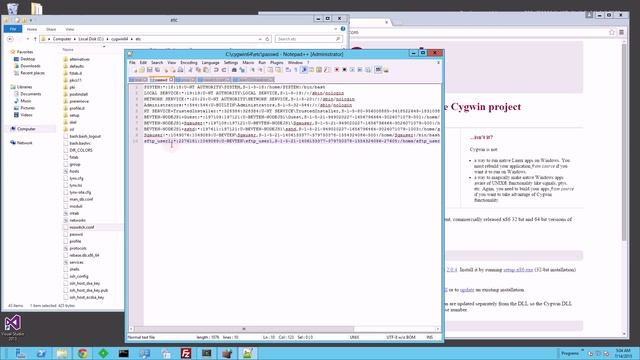Toggle the highlighted Word wrap toolbar button

click(304, 70)
